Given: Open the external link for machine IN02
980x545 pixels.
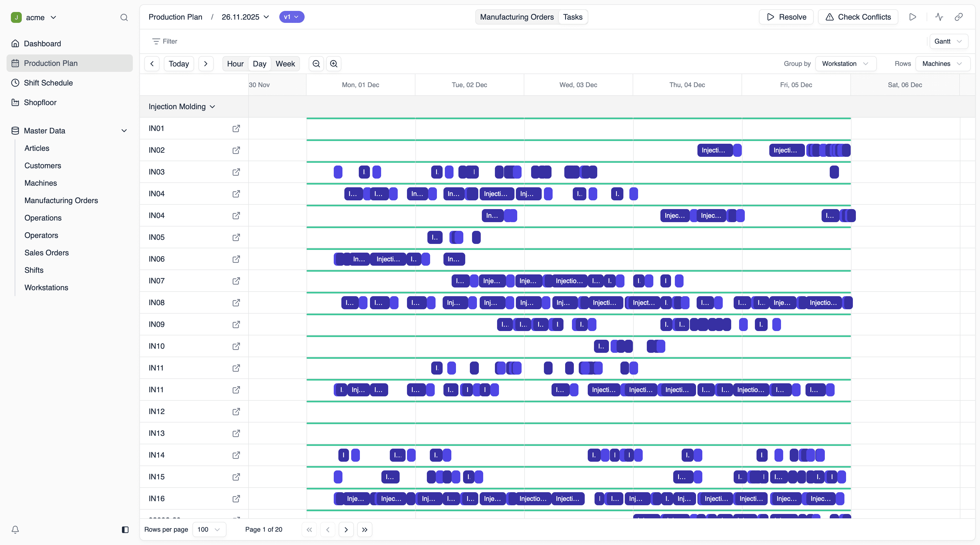Looking at the screenshot, I should pyautogui.click(x=236, y=150).
